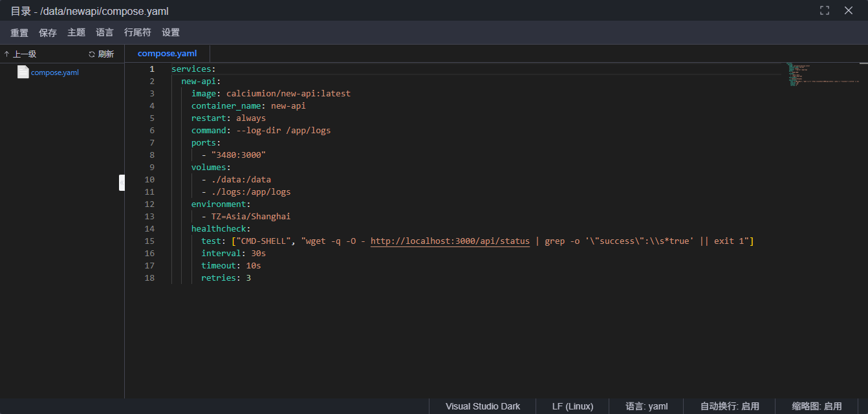Click the up-one-level arrow icon

pos(6,54)
